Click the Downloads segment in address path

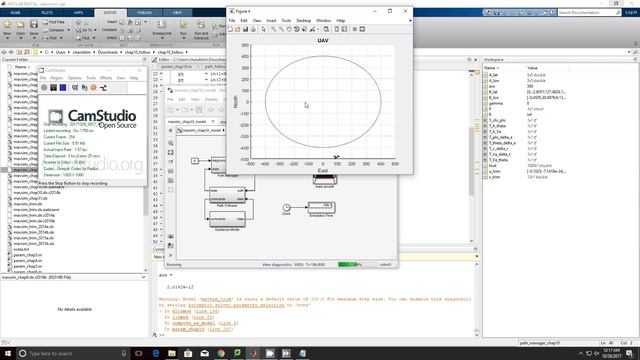coord(108,52)
